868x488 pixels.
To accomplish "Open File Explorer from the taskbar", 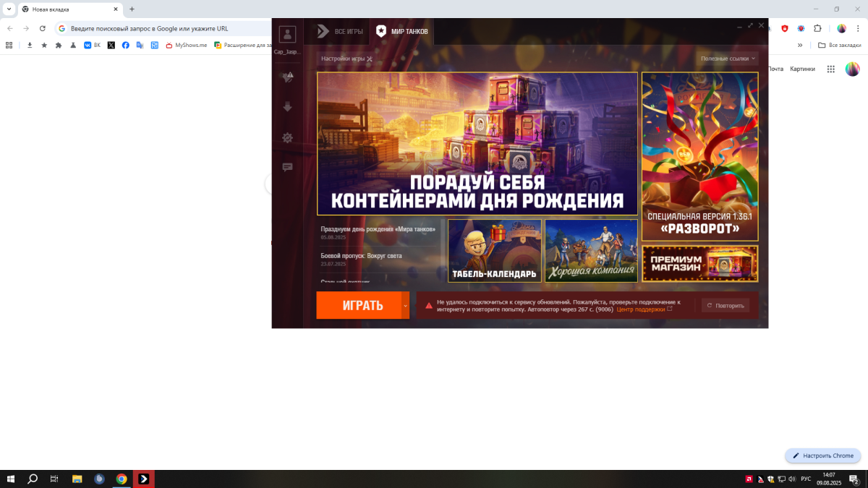I will [x=77, y=479].
